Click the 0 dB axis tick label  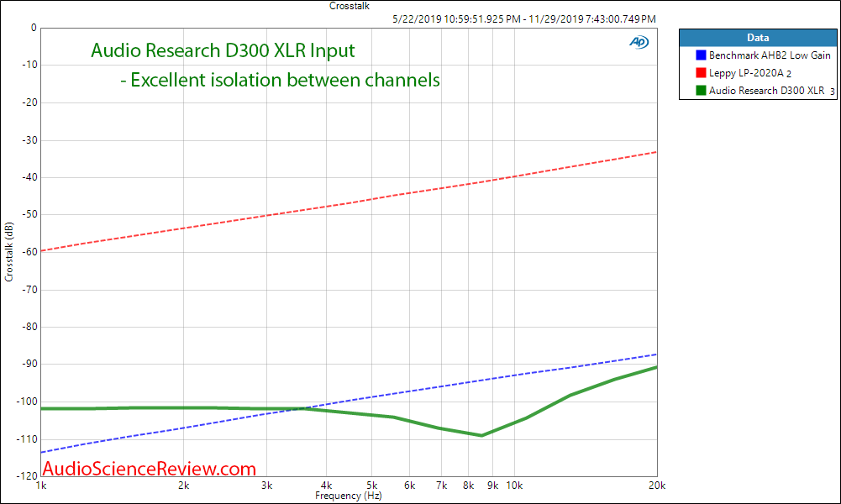tap(34, 28)
